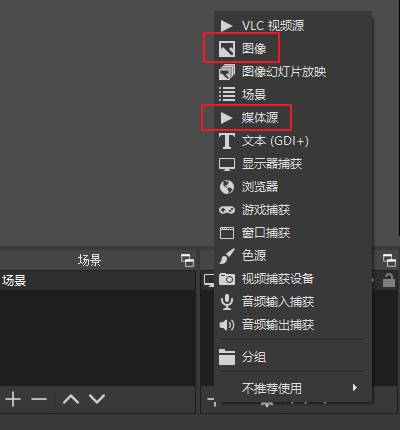Remove the selected scene with minus button
The height and width of the screenshot is (430, 400).
click(39, 399)
